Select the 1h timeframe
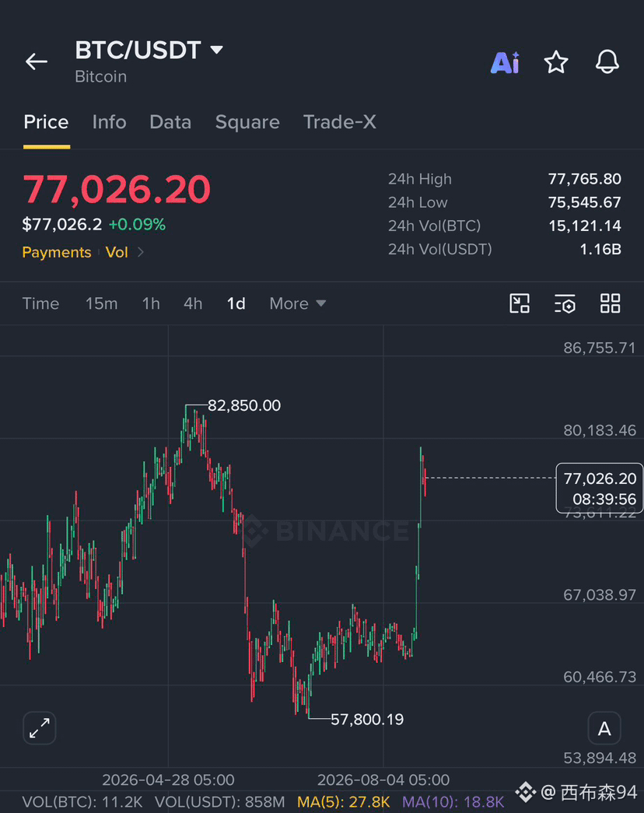This screenshot has width=644, height=813. (x=151, y=303)
